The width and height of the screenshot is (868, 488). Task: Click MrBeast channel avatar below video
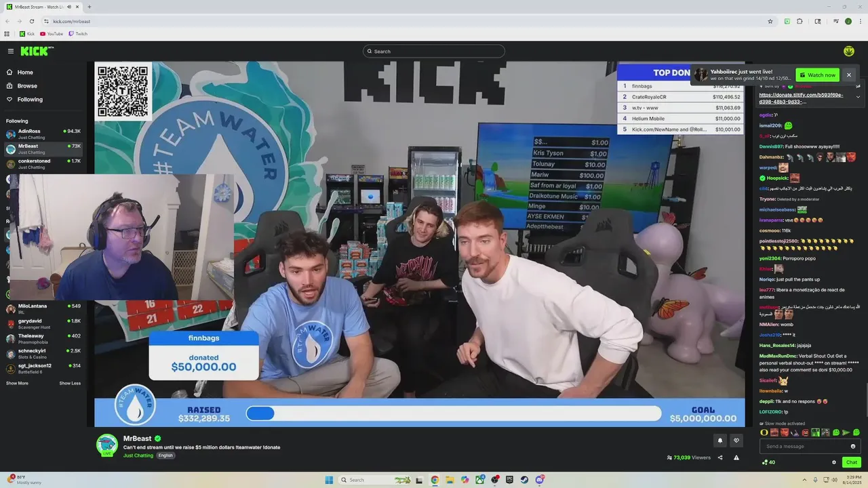point(106,445)
